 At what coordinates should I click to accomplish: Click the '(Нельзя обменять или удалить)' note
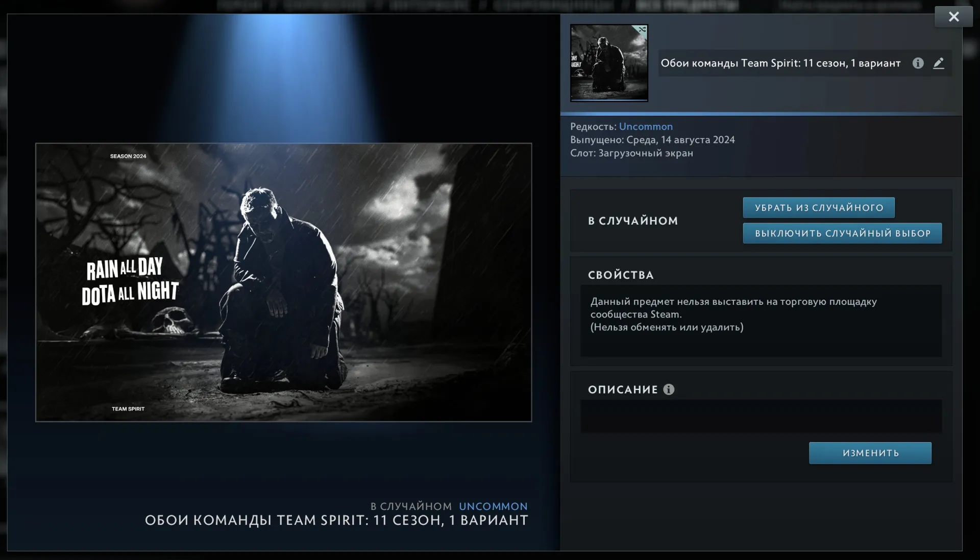[x=667, y=327]
